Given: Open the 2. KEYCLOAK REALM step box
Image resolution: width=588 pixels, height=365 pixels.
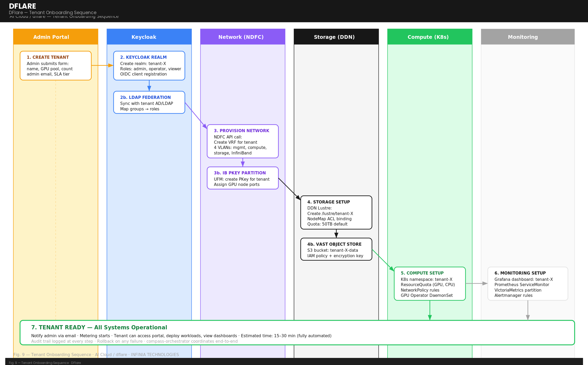Looking at the screenshot, I should pos(149,66).
